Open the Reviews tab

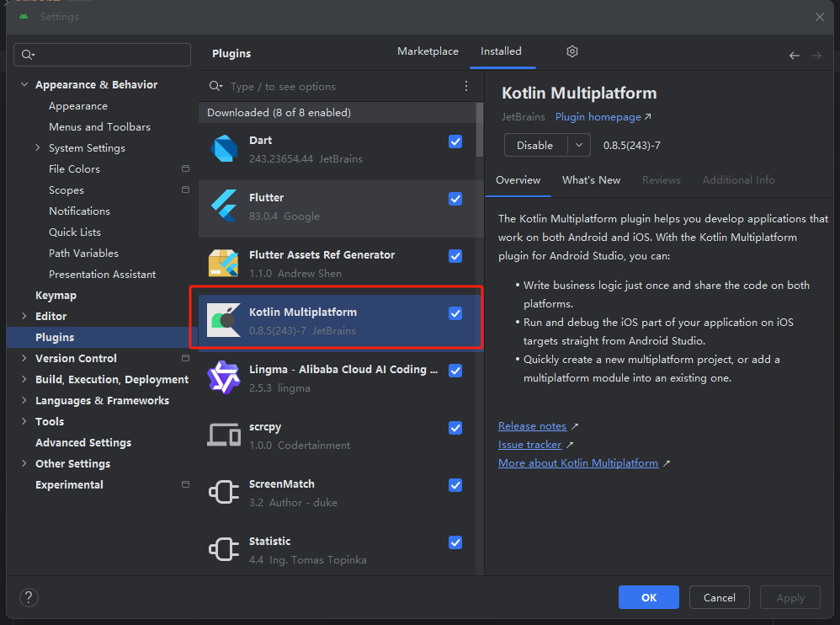click(x=661, y=180)
